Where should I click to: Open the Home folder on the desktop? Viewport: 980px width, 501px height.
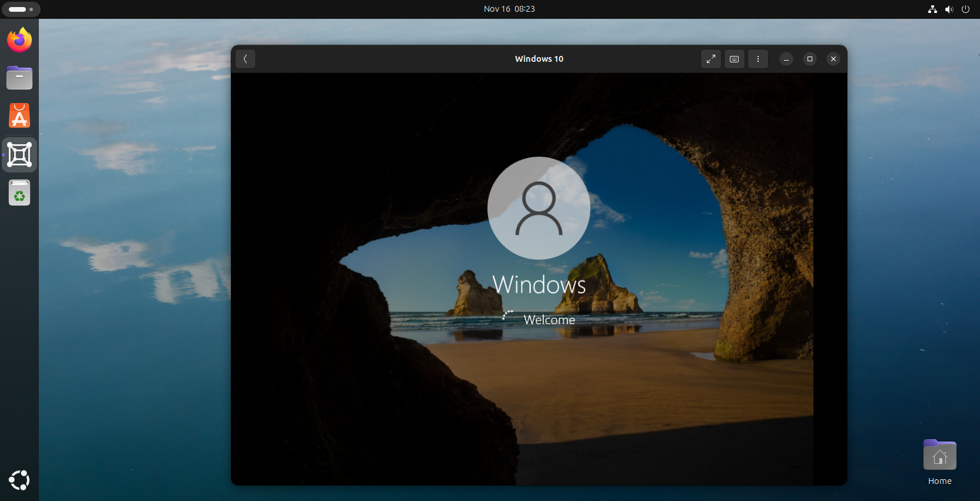coord(940,463)
